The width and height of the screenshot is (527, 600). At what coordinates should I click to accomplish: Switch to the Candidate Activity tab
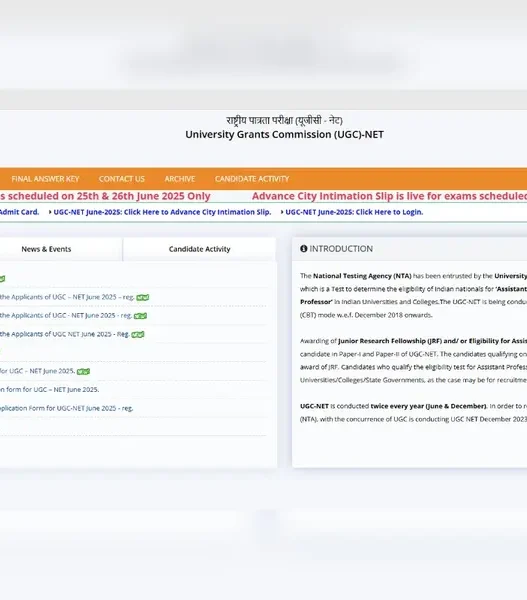pos(199,249)
